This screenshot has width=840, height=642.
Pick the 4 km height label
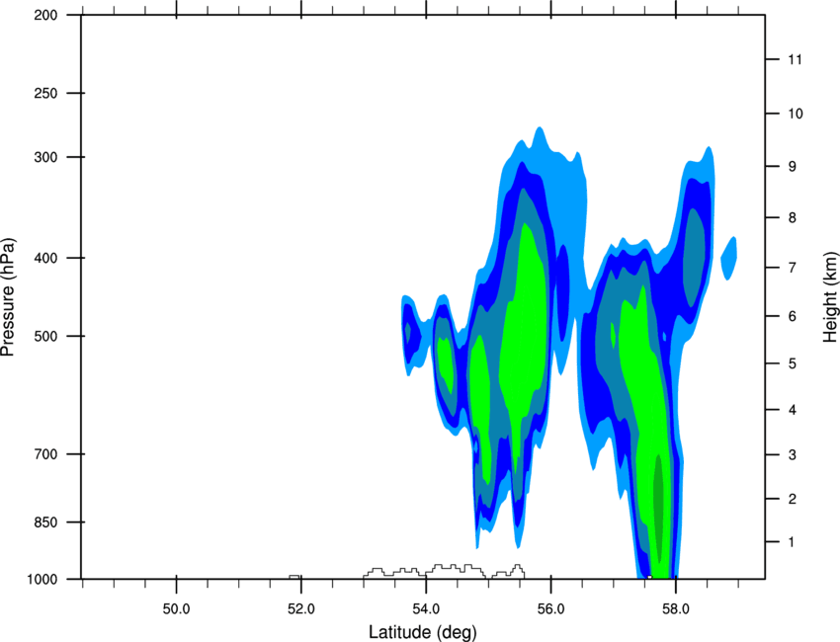[793, 410]
